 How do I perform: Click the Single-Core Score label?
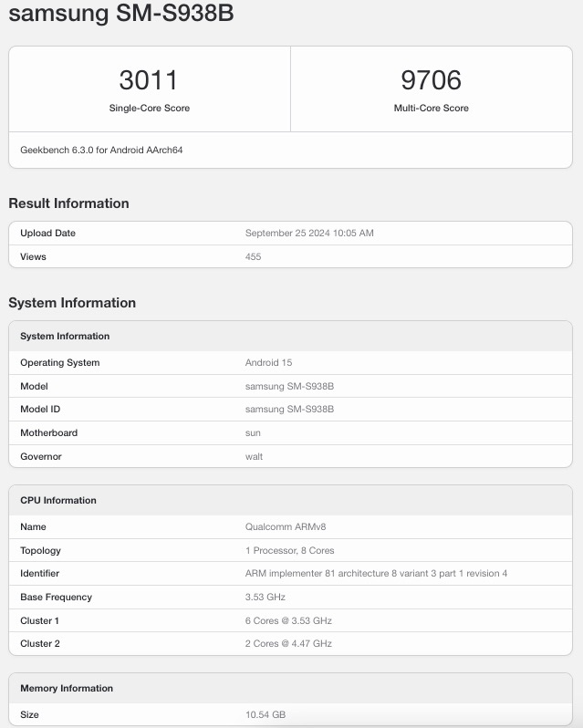pos(150,108)
